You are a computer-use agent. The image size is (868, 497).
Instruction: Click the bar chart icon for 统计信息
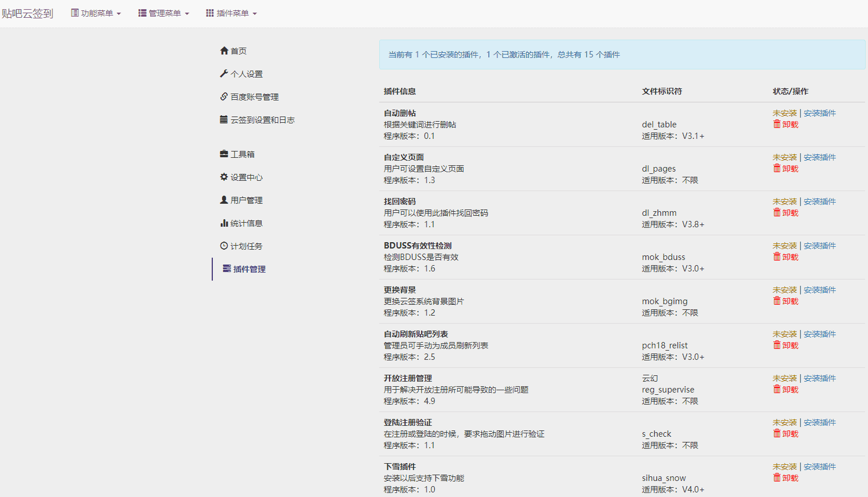(224, 223)
